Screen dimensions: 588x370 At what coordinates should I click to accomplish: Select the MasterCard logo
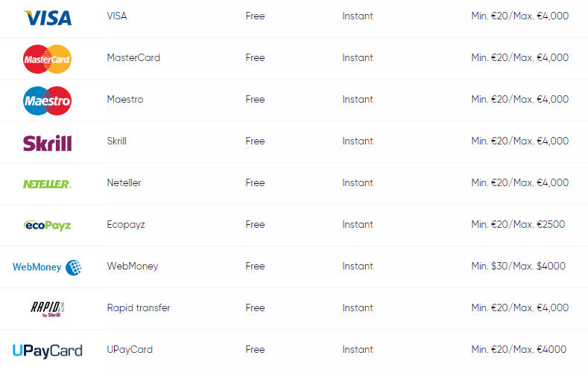click(47, 59)
